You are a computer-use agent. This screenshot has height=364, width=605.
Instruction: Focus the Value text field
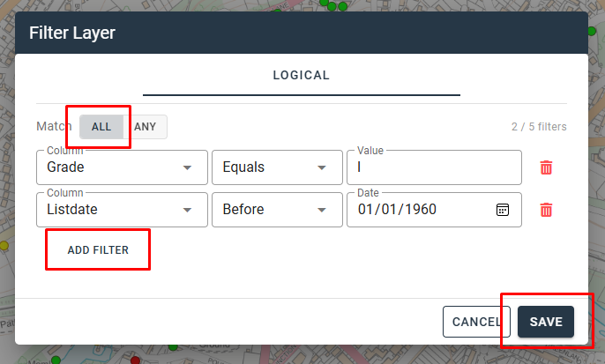tap(432, 167)
